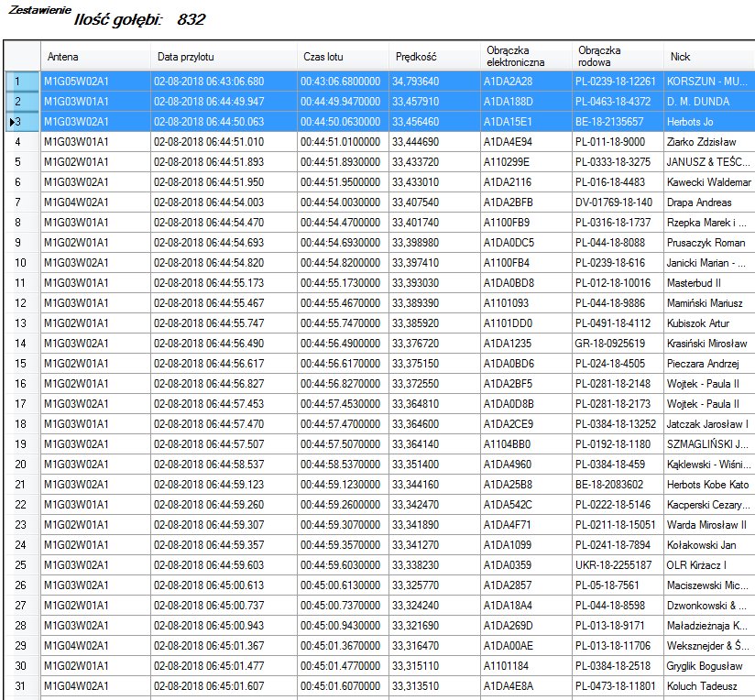
Task: Click nick cell Gryglik Bogusław
Action: [709, 666]
